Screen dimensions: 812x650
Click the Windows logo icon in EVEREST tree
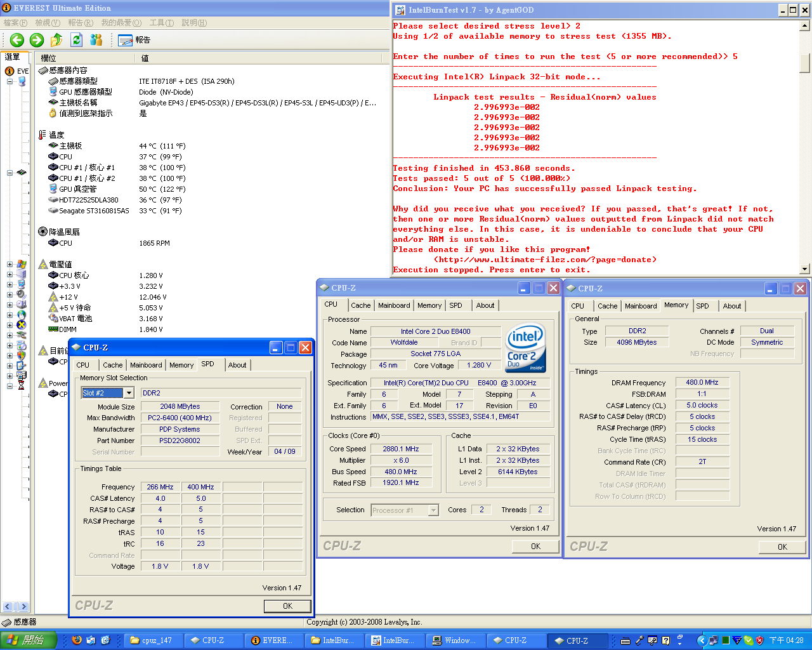(22, 264)
